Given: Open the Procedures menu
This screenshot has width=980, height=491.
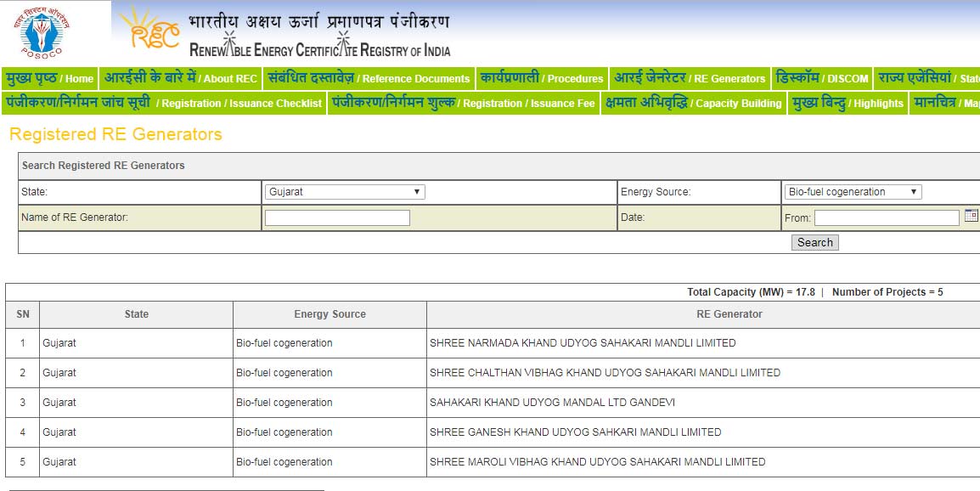Looking at the screenshot, I should pyautogui.click(x=541, y=78).
